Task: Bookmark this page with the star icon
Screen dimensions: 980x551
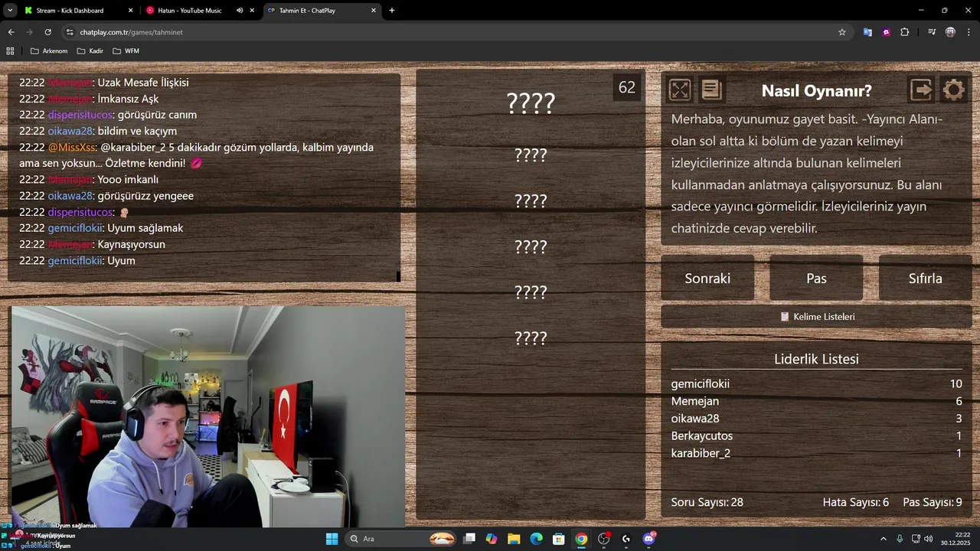Action: 842,32
